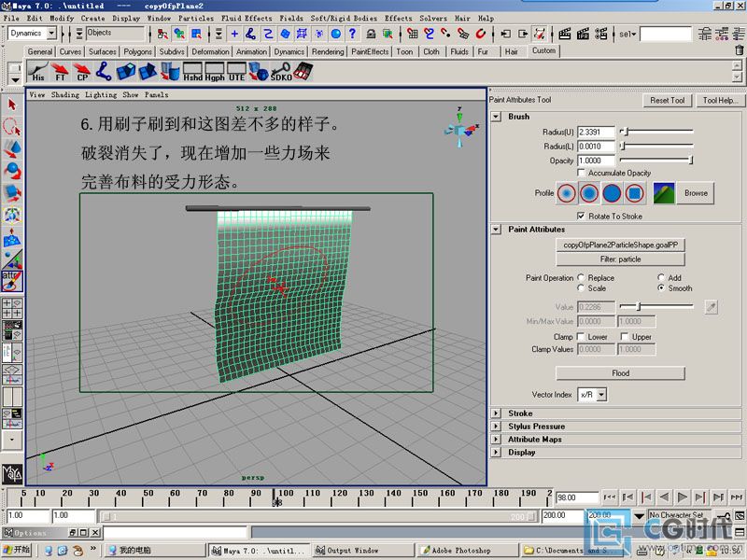Click the blue question mark help icon

click(352, 34)
